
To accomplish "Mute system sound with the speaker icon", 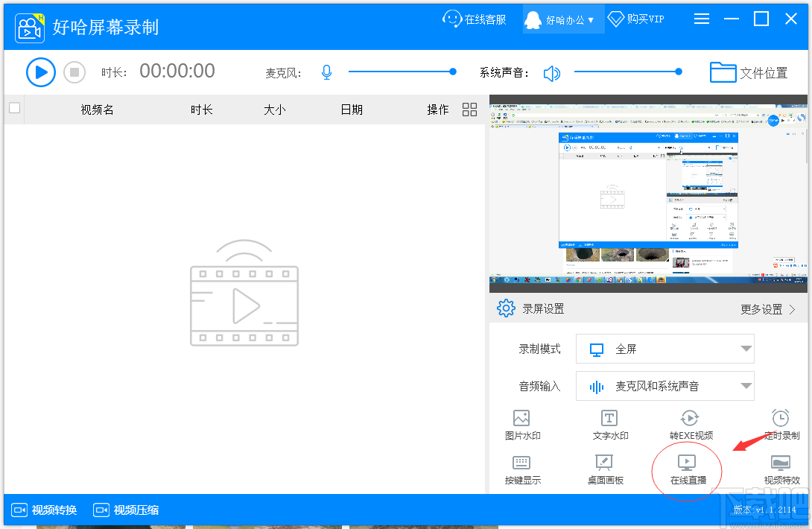I will pos(551,72).
